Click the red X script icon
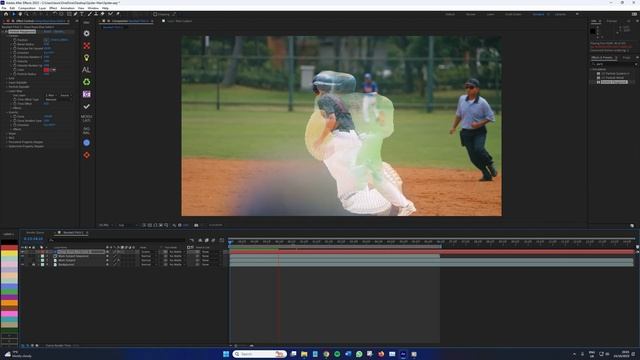 pyautogui.click(x=87, y=46)
